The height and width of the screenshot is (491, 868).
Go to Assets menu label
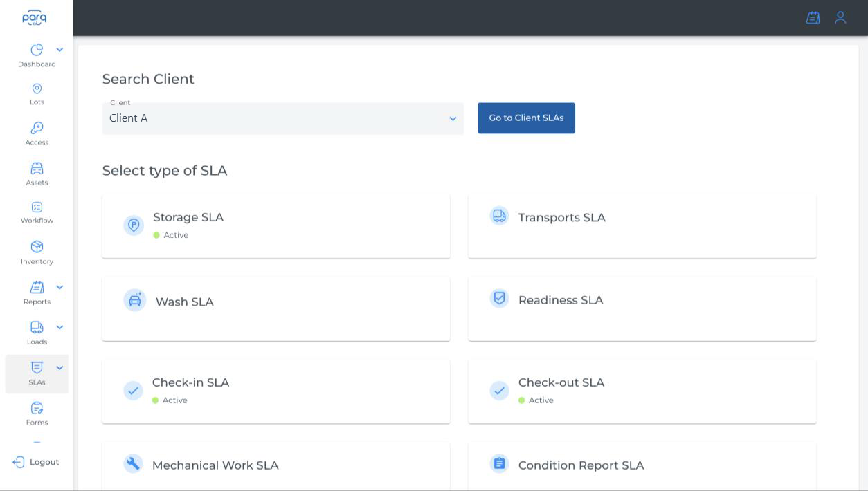(x=37, y=183)
